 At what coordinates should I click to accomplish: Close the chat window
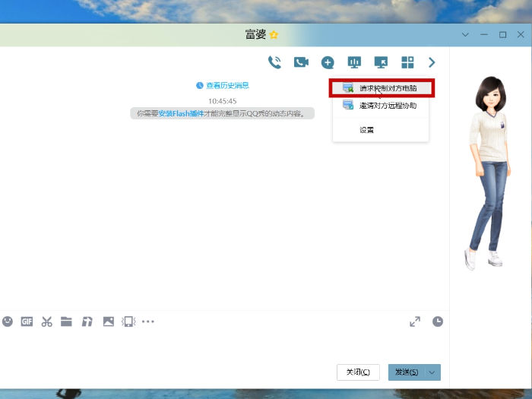521,35
